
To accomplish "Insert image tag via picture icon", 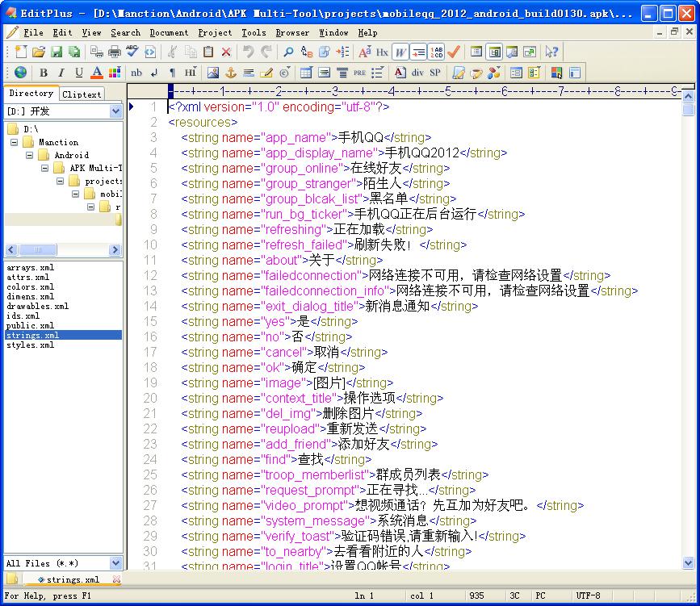I will [x=213, y=73].
